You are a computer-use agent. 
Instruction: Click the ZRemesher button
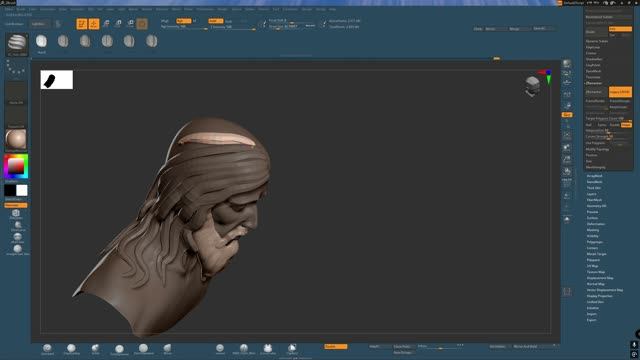tap(597, 92)
